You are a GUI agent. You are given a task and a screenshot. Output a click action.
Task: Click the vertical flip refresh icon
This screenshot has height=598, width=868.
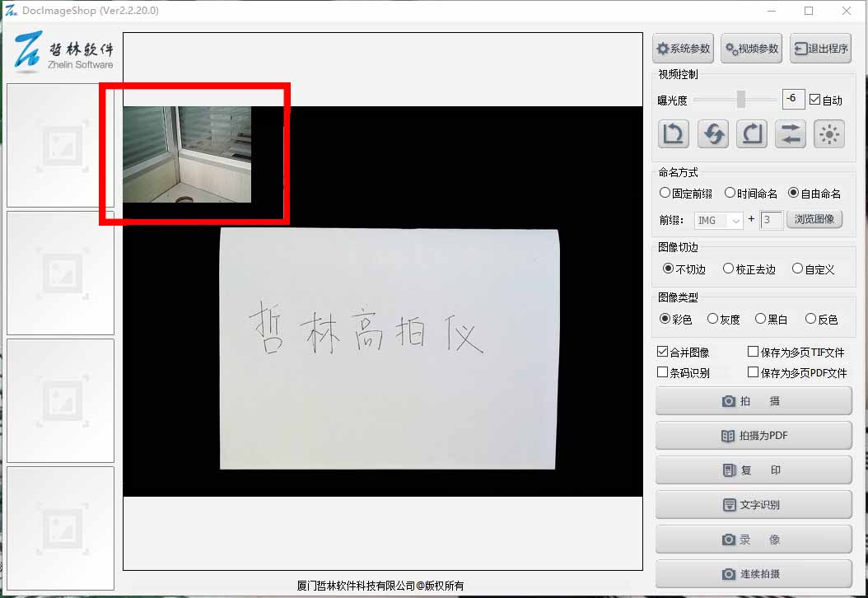pos(712,133)
